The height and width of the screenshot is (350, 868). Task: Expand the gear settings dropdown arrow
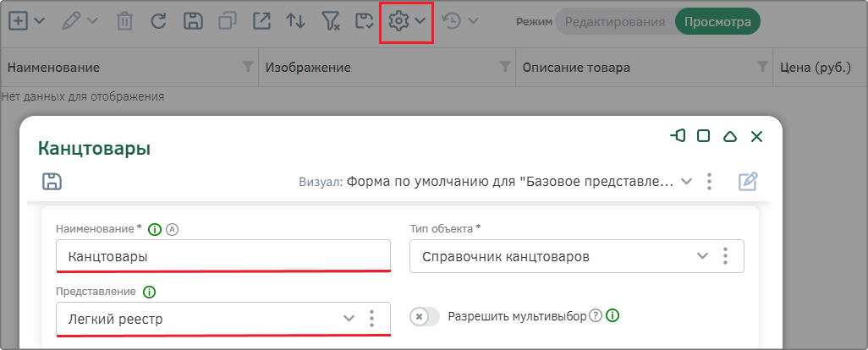click(420, 21)
